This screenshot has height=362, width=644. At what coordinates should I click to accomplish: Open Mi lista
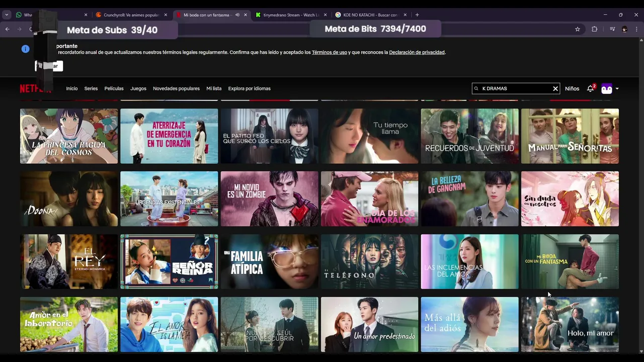214,88
